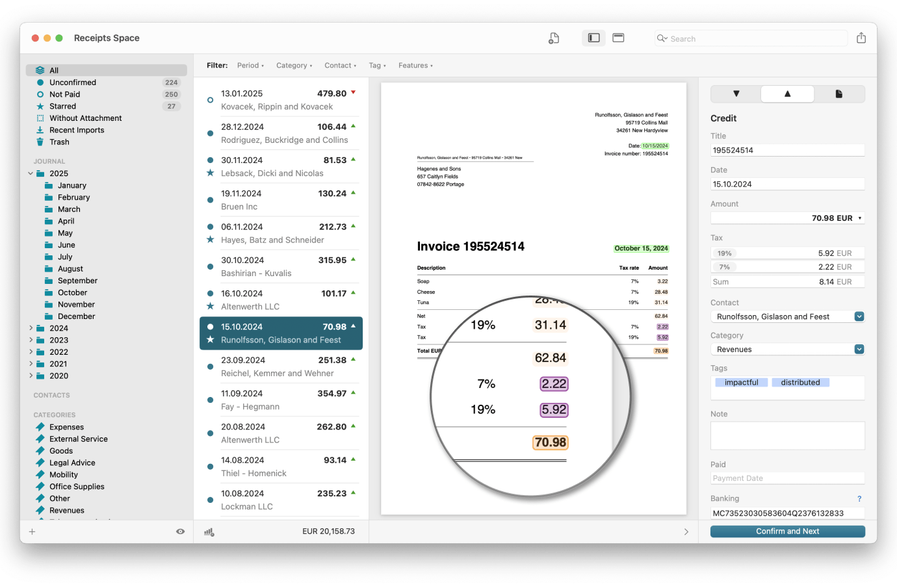Toggle star on Lebsack, Dicki and Nicolas
This screenshot has height=588, width=897.
[x=210, y=173]
